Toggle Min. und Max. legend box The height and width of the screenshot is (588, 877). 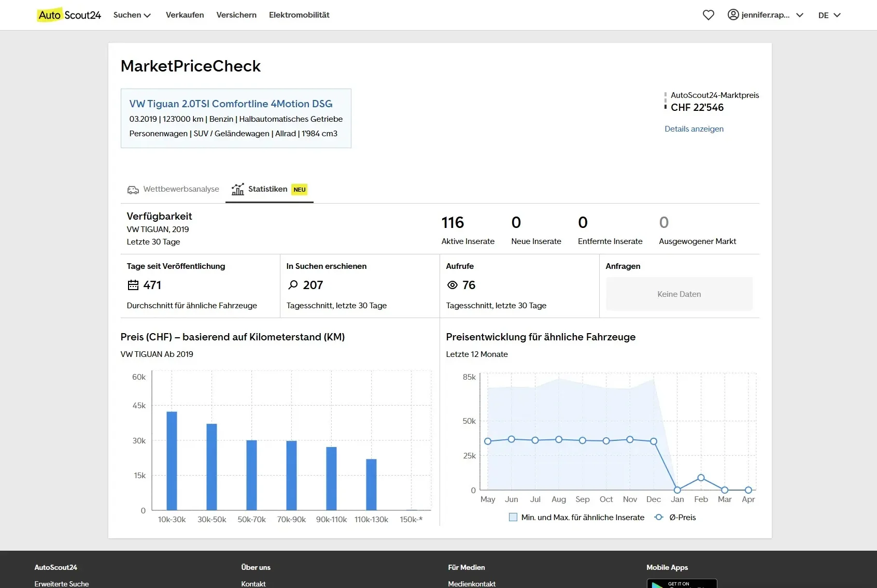tap(513, 517)
